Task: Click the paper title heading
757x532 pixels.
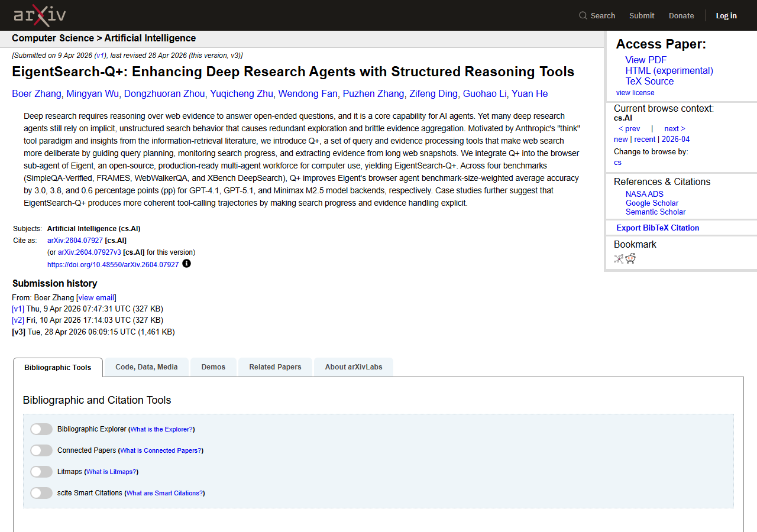Action: click(x=293, y=72)
